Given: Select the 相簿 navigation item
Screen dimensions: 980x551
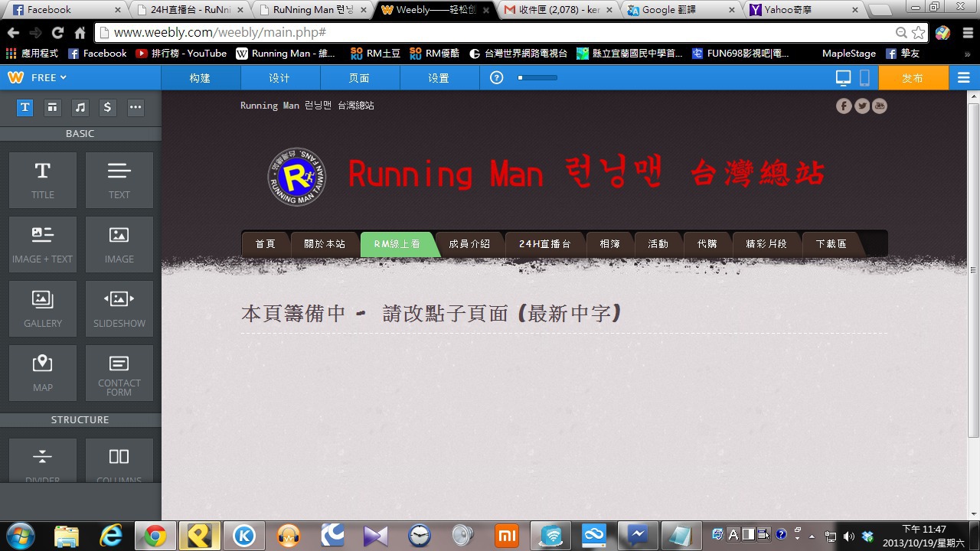Looking at the screenshot, I should click(x=610, y=244).
